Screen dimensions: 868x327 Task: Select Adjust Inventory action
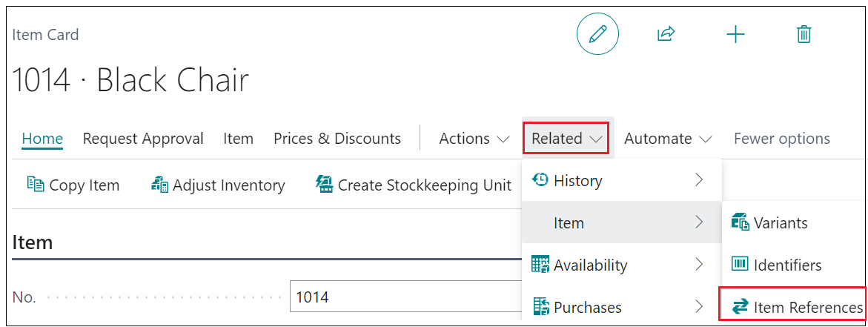coord(217,185)
